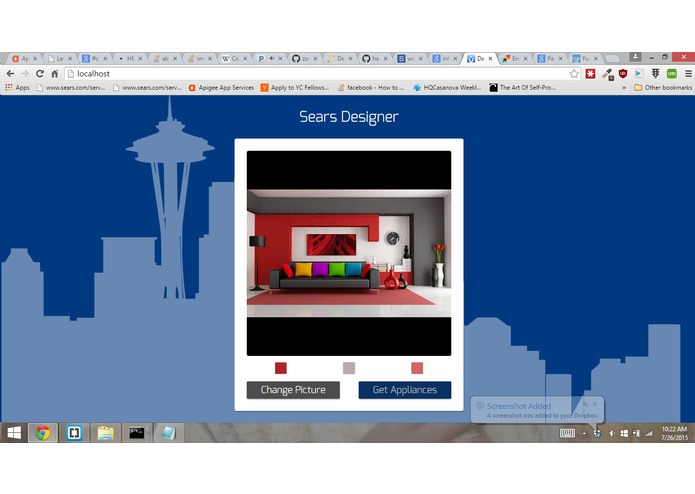Switch to the 'Fu' tab

coord(585,58)
